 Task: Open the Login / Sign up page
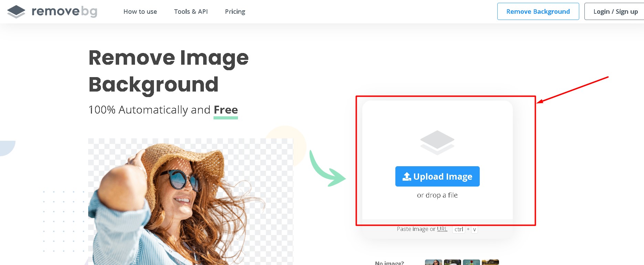[615, 12]
